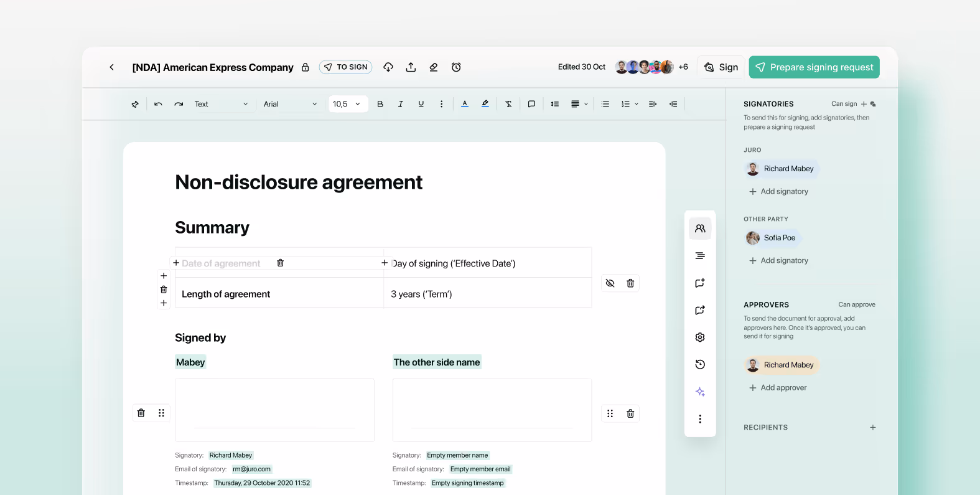The height and width of the screenshot is (495, 980).
Task: Adjust line spacing
Action: (x=554, y=104)
